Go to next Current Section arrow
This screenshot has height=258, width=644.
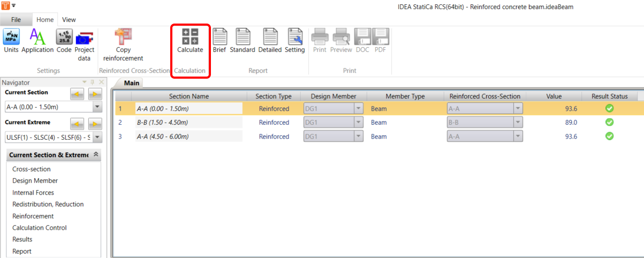coord(95,94)
